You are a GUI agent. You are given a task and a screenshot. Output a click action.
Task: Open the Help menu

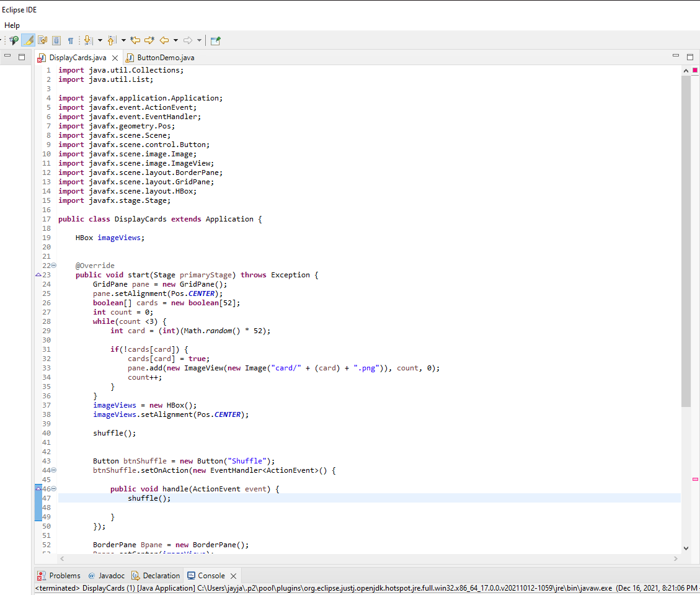[x=12, y=25]
